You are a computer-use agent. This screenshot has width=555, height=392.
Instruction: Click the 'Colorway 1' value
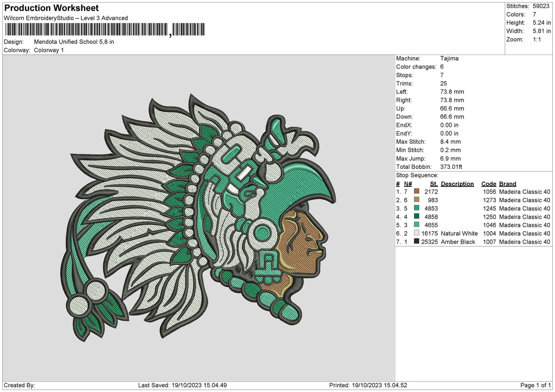[49, 50]
